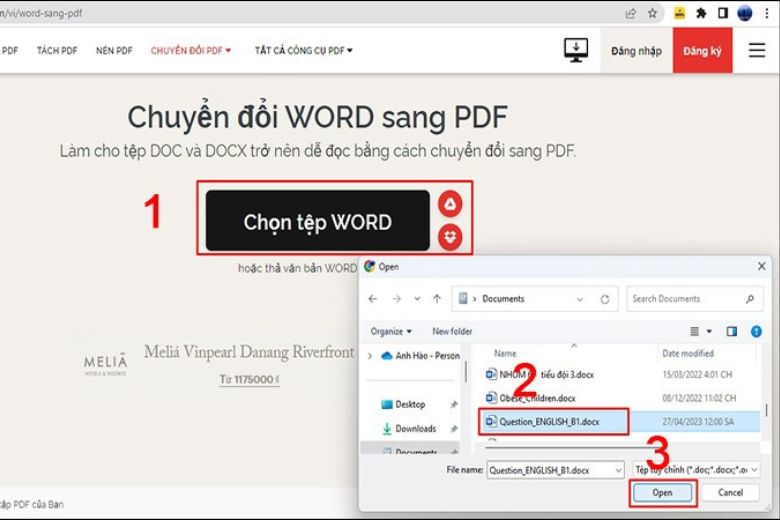Click the Chọn tệp WORD button
This screenshot has width=780, height=520.
click(318, 220)
